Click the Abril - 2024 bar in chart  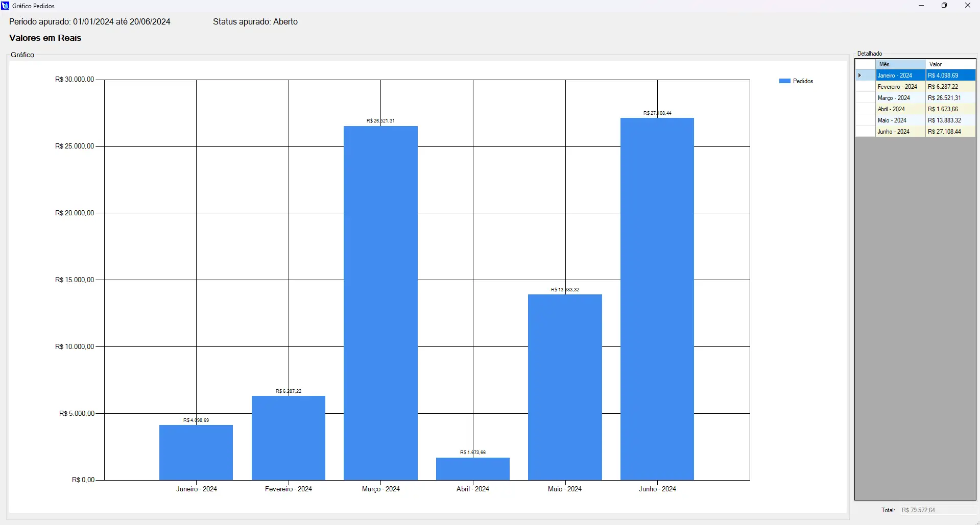pyautogui.click(x=472, y=469)
